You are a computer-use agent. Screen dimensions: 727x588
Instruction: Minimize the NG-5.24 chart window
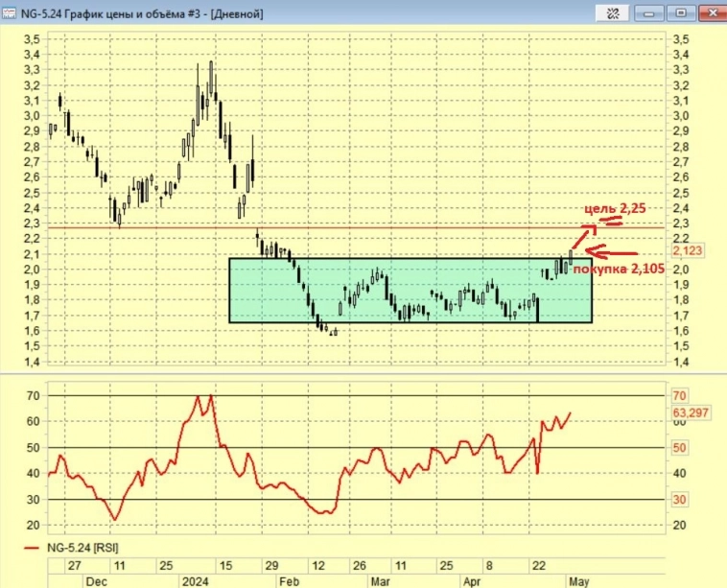click(x=651, y=12)
